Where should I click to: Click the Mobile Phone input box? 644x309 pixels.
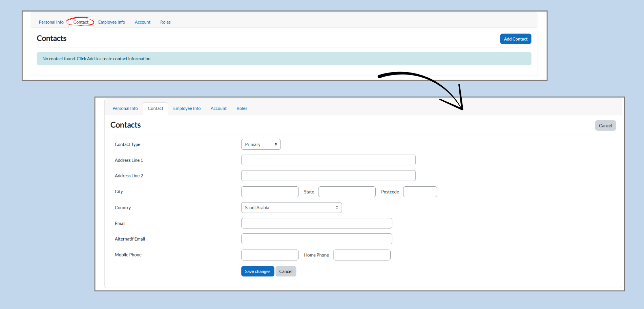[x=270, y=255]
